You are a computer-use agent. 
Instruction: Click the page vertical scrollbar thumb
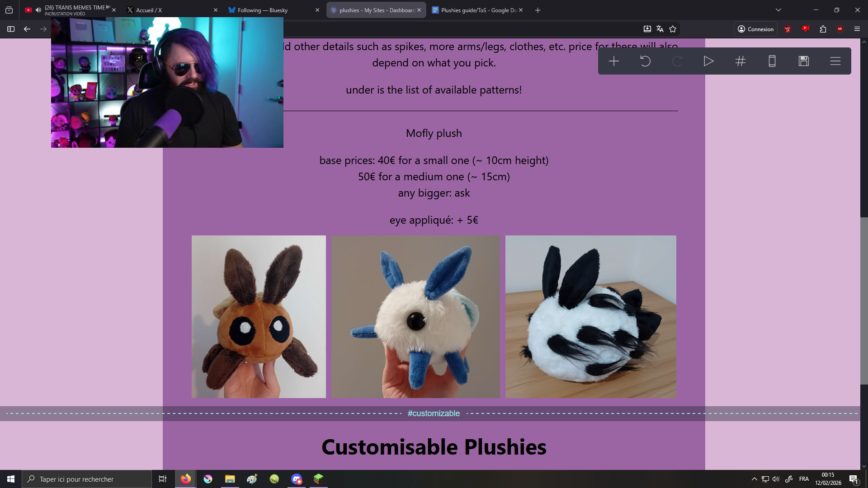(863, 300)
